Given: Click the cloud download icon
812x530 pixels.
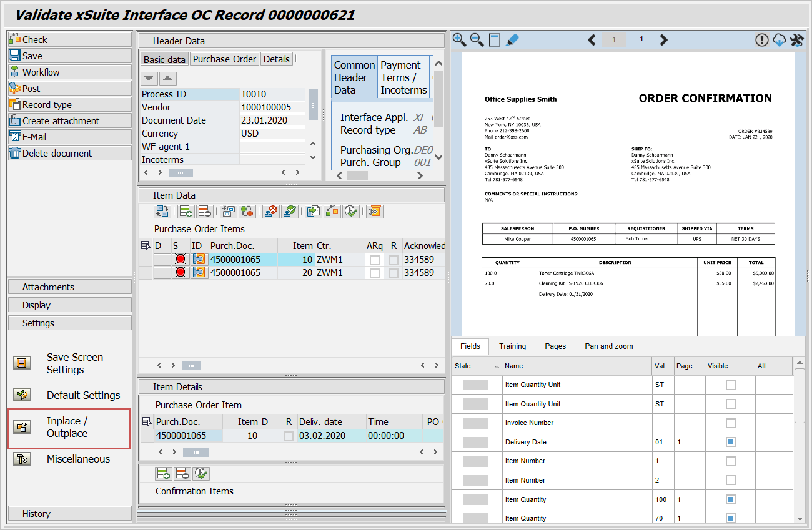Looking at the screenshot, I should click(779, 40).
